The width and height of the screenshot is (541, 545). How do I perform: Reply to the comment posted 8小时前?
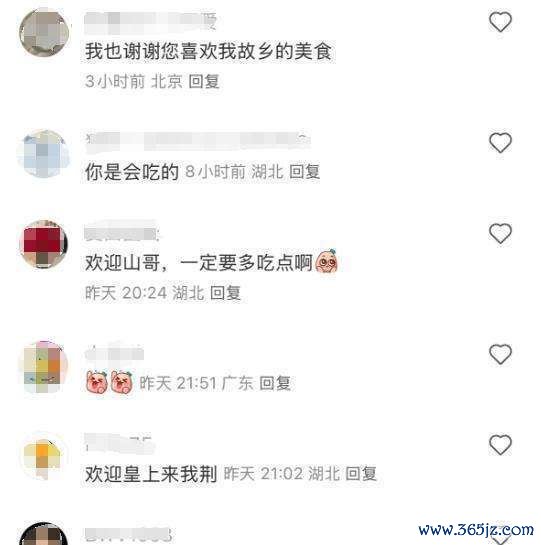(x=304, y=172)
